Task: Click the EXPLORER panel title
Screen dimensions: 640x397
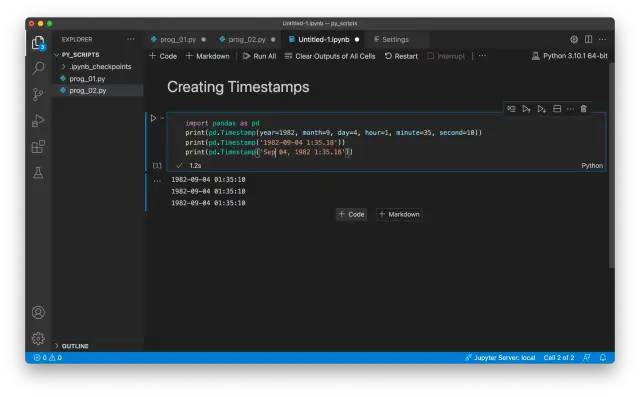Action: pos(77,39)
